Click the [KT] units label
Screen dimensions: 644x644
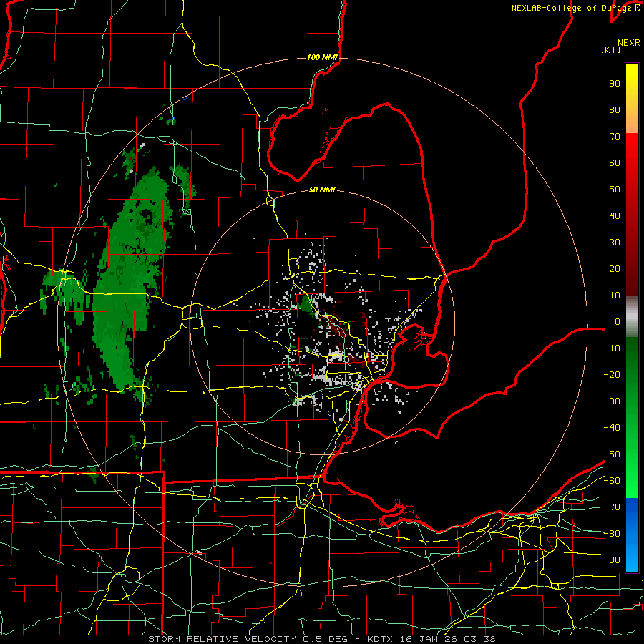[x=610, y=49]
